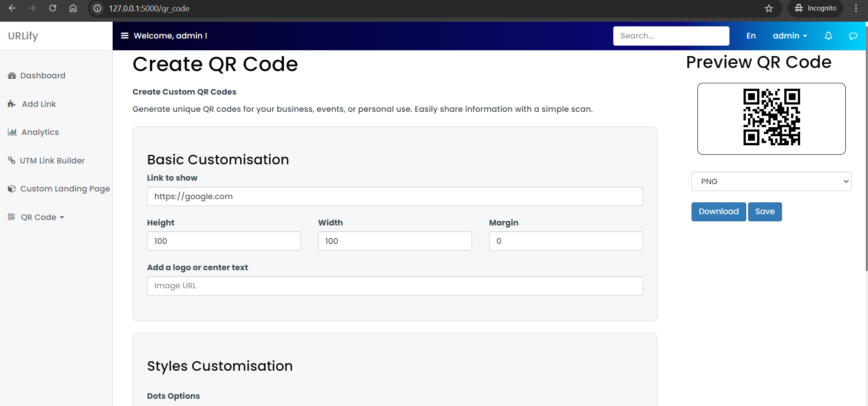Switch language with En selector

[x=751, y=36]
